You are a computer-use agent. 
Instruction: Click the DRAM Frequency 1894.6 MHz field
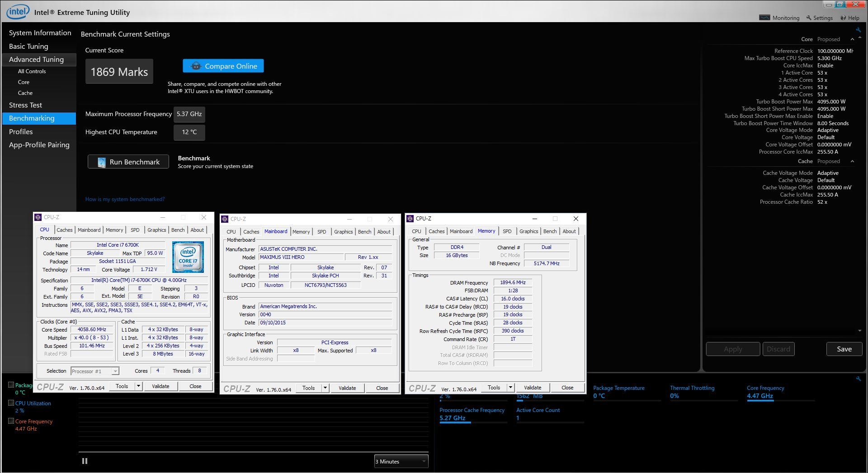coord(513,283)
